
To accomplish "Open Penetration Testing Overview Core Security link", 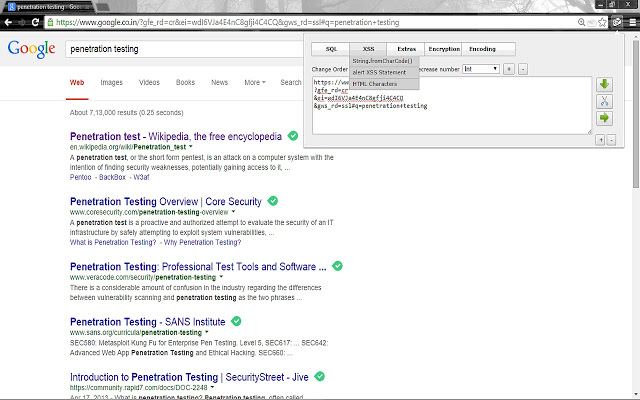I will tap(166, 202).
